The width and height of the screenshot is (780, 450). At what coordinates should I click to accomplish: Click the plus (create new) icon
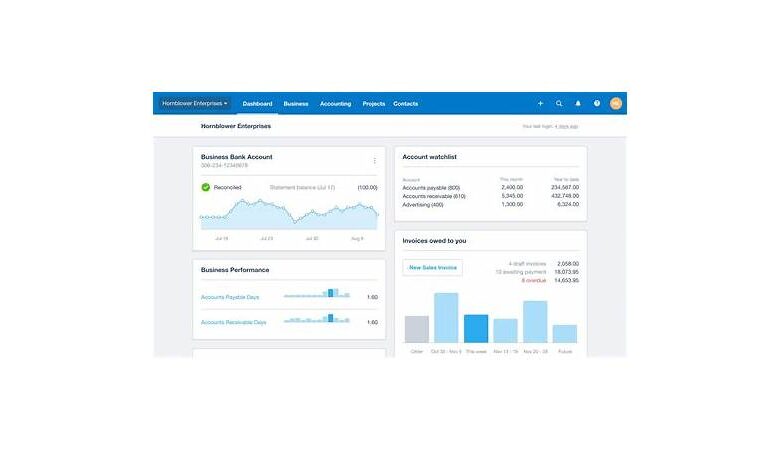click(540, 103)
